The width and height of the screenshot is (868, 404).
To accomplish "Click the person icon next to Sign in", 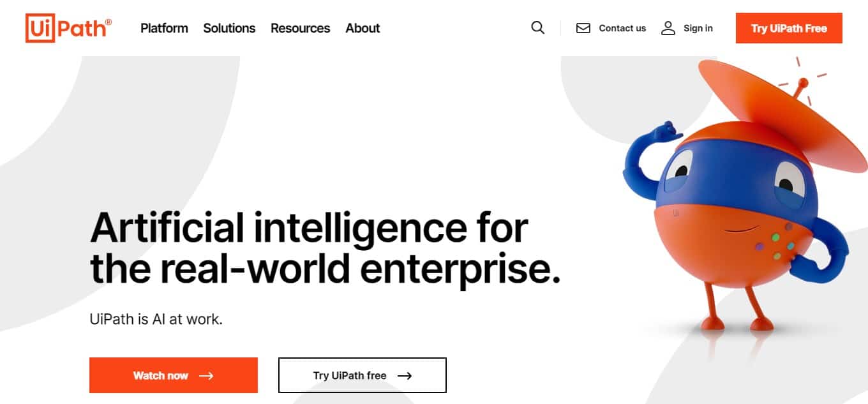I will (668, 28).
